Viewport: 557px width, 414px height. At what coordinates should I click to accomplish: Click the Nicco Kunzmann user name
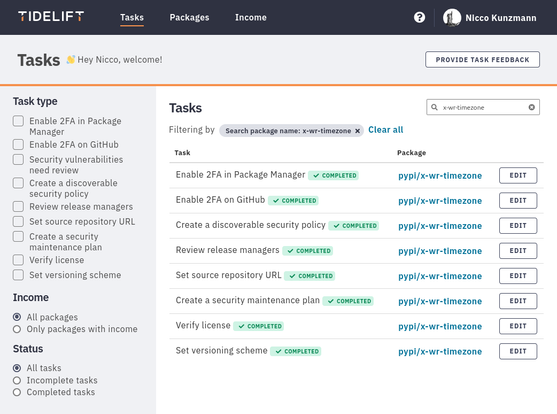(501, 18)
